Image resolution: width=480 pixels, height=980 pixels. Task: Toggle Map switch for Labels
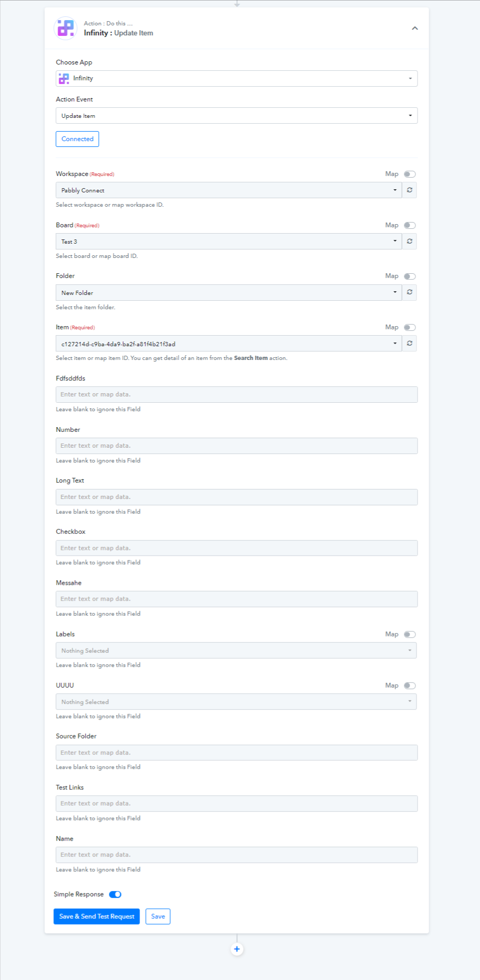click(x=410, y=634)
